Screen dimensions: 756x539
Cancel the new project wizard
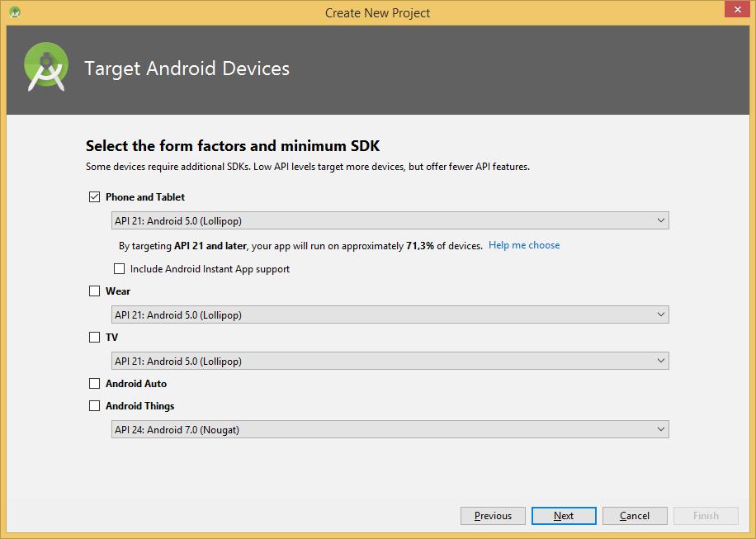click(635, 515)
